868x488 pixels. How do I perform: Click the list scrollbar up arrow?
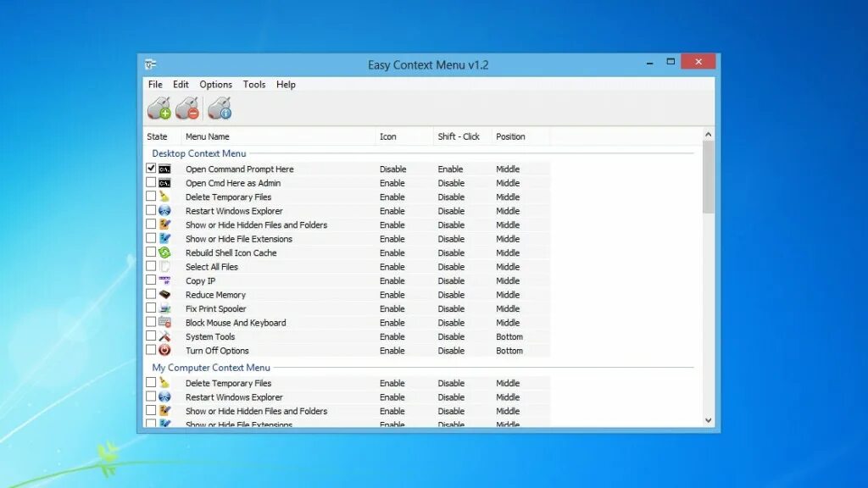[708, 135]
